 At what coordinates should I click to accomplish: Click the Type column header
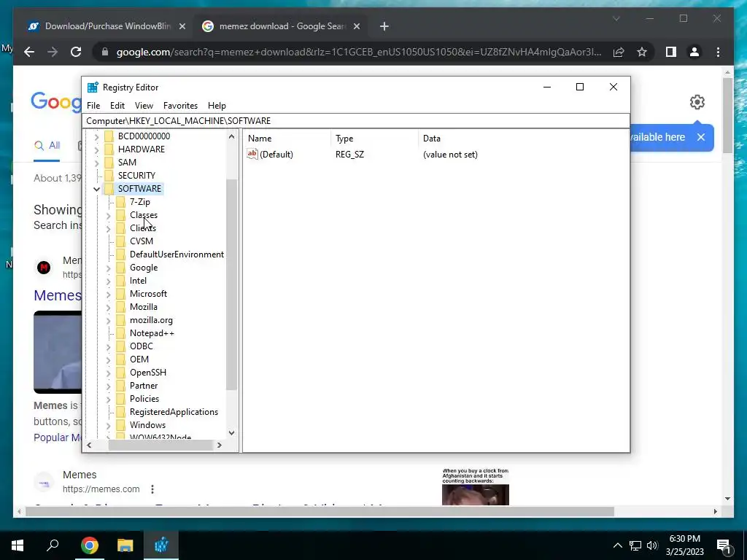pos(374,139)
